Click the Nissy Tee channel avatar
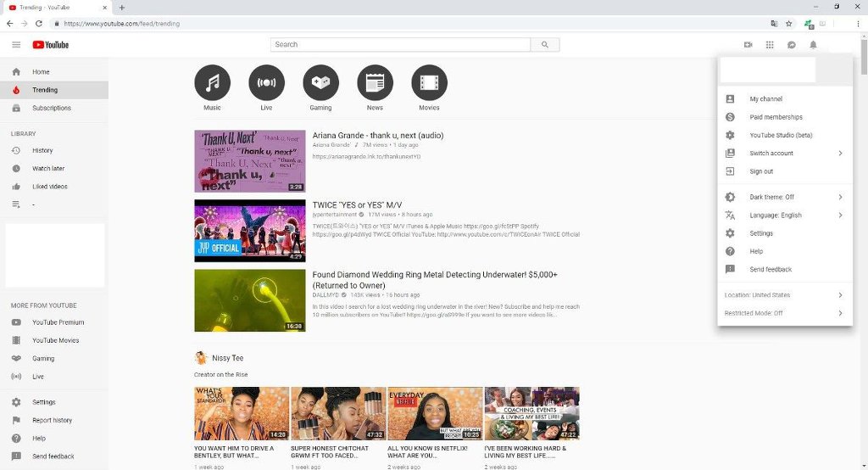 pos(201,357)
